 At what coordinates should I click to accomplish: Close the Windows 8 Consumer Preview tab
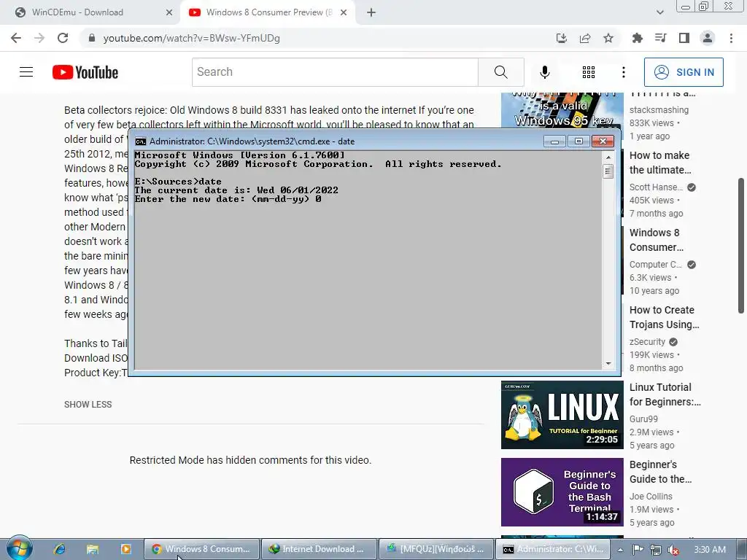[344, 12]
